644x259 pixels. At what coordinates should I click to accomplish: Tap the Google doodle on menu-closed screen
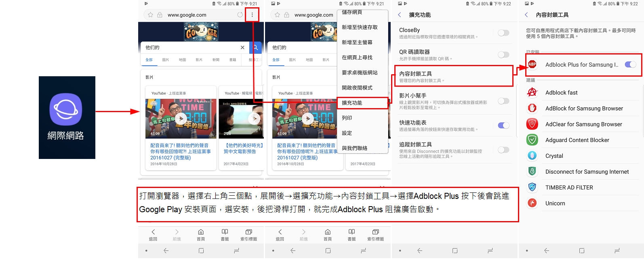[201, 32]
